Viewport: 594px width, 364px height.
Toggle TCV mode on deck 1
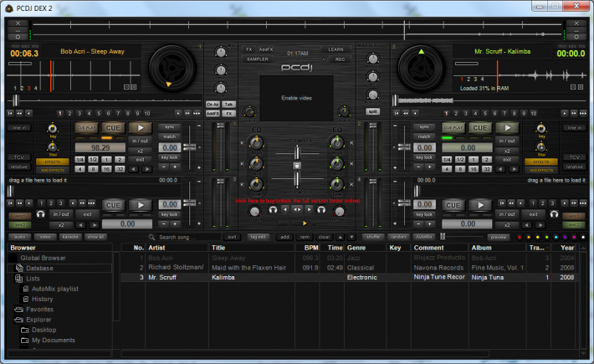(19, 157)
